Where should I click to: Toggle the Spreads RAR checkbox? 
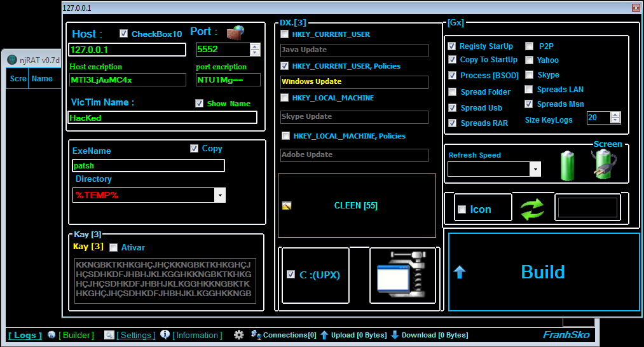[x=452, y=123]
